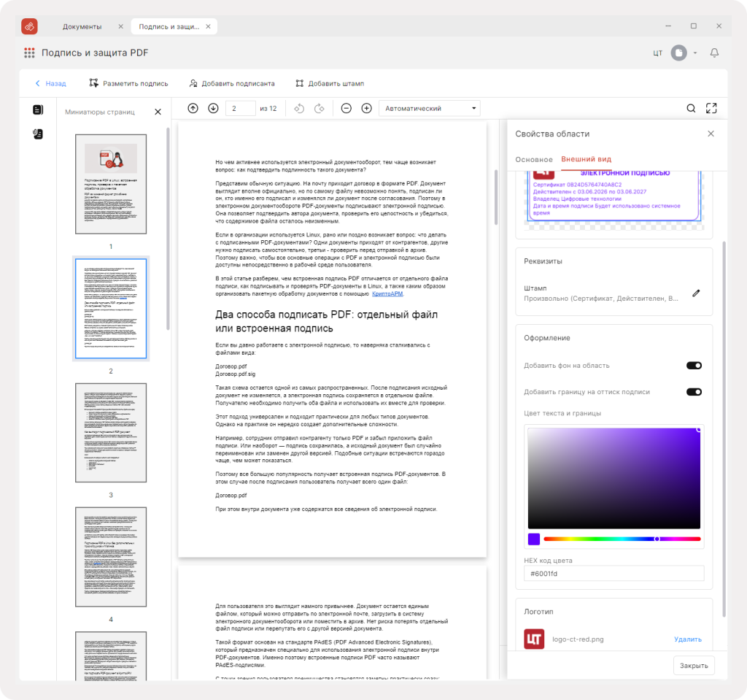Image resolution: width=747 pixels, height=700 pixels.
Task: Toggle Добавить границу на оттиск подписи
Action: 694,392
